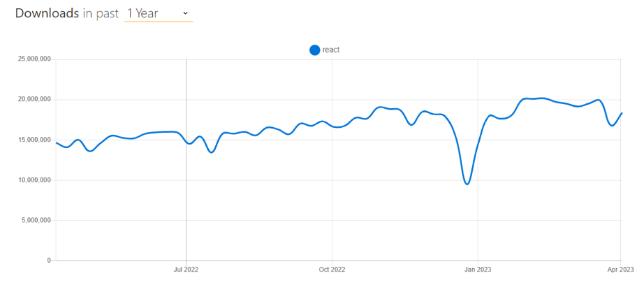Click the dropdown chevron arrow beside 1 Year
The width and height of the screenshot is (644, 308).
(185, 13)
